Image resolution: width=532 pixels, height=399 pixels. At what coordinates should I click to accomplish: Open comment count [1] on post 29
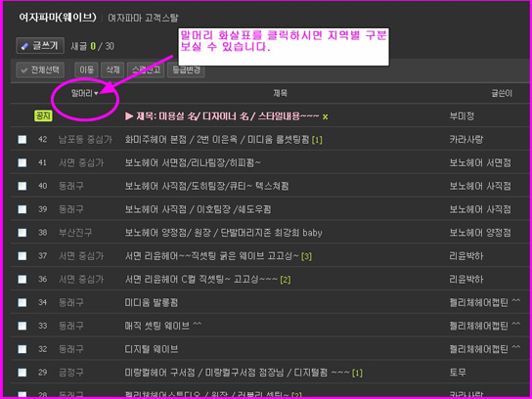point(357,374)
